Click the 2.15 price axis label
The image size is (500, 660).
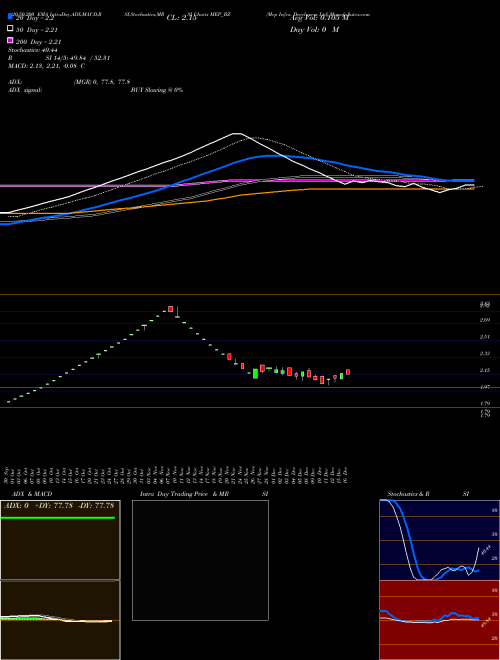(x=485, y=370)
